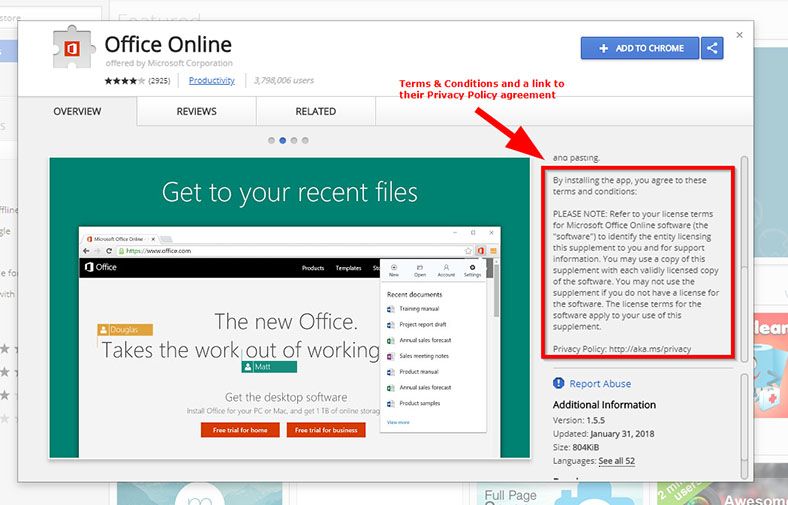
Task: Click the Sales meeting notes document entry
Action: coord(418,356)
